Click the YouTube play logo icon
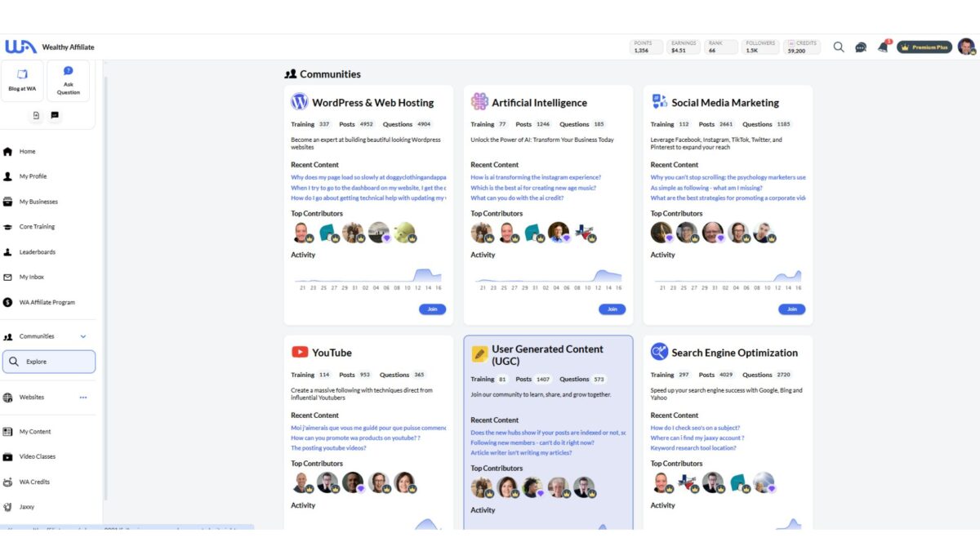Viewport: 980px width, 551px height. (300, 352)
